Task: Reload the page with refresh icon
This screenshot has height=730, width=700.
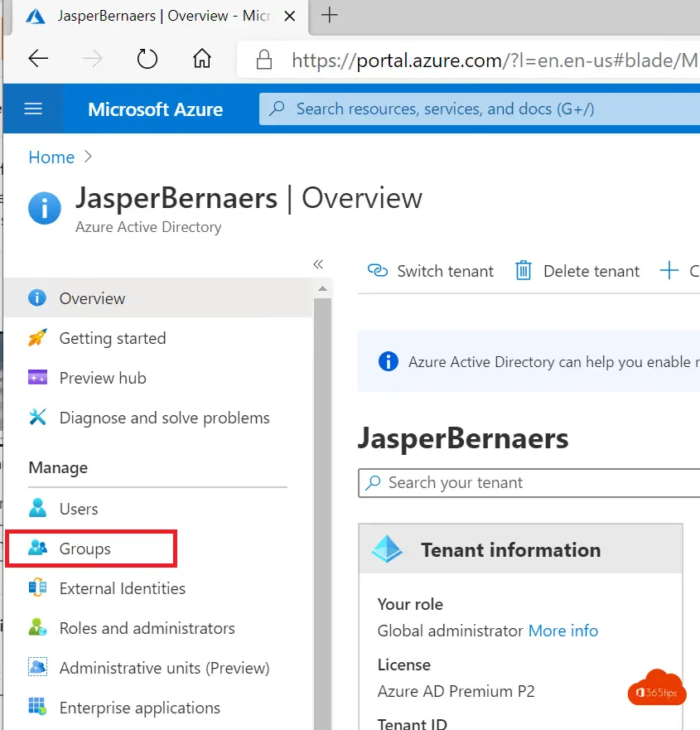Action: point(147,59)
